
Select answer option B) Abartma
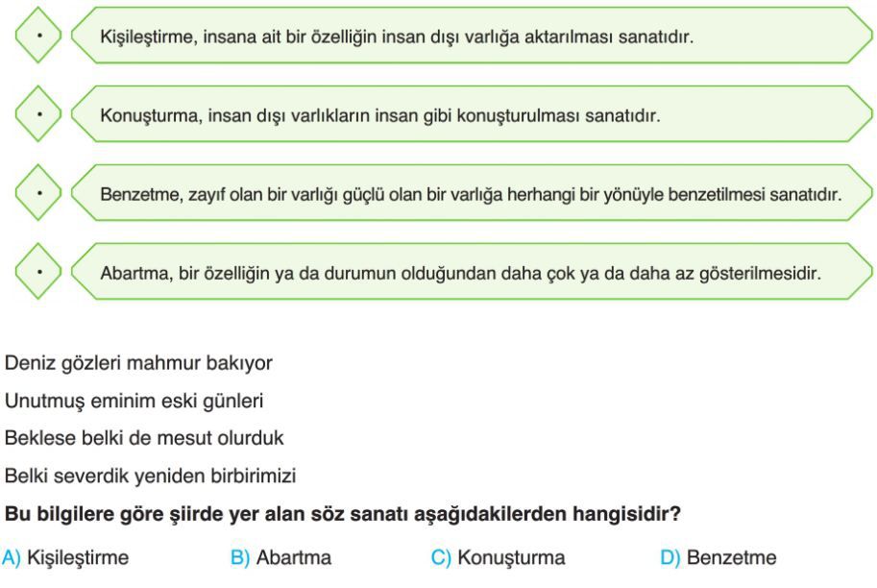click(280, 558)
